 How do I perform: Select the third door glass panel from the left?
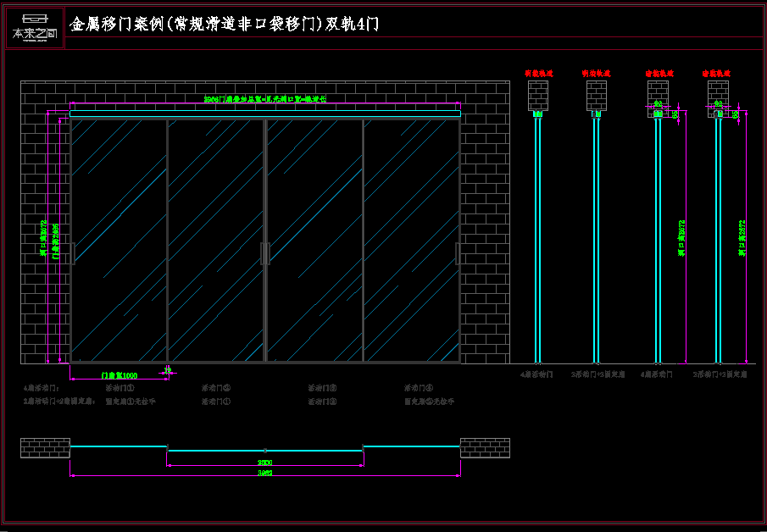pyautogui.click(x=314, y=241)
